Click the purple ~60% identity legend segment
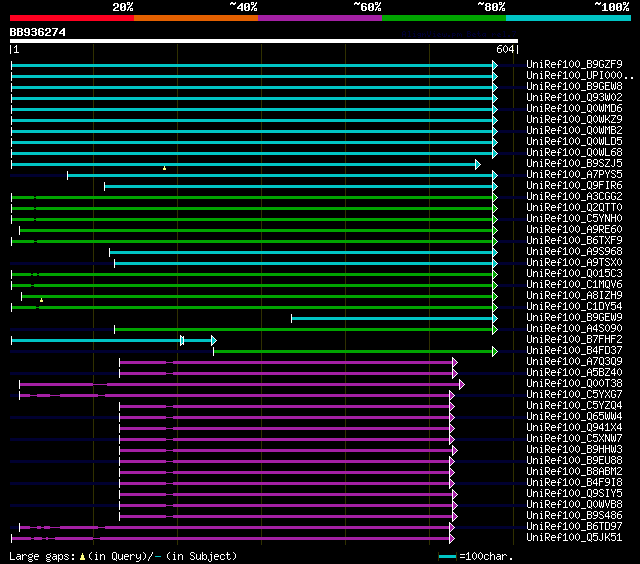This screenshot has height=564, width=640. (319, 18)
